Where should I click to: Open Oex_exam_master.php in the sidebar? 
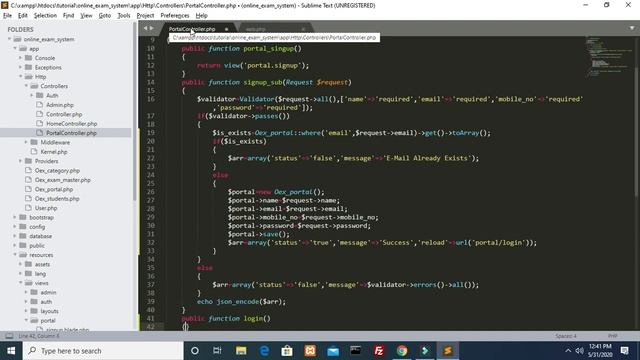pyautogui.click(x=62, y=180)
